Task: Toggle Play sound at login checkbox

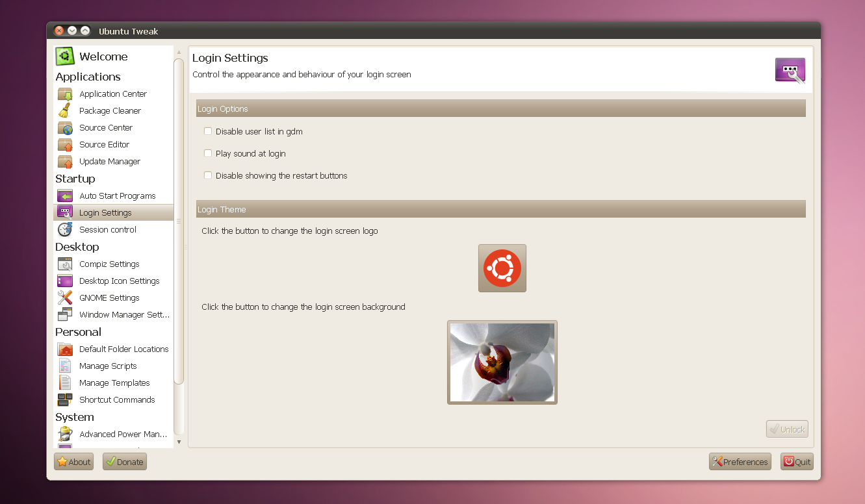Action: (208, 153)
